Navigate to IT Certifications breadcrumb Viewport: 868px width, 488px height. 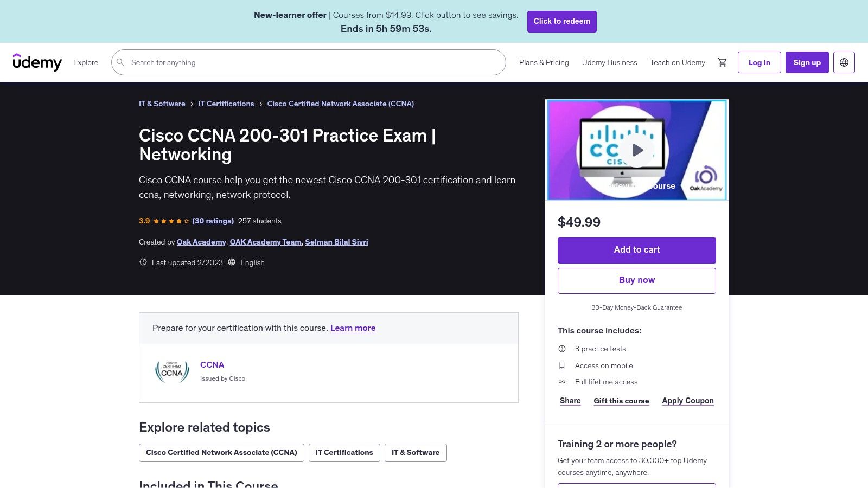226,104
